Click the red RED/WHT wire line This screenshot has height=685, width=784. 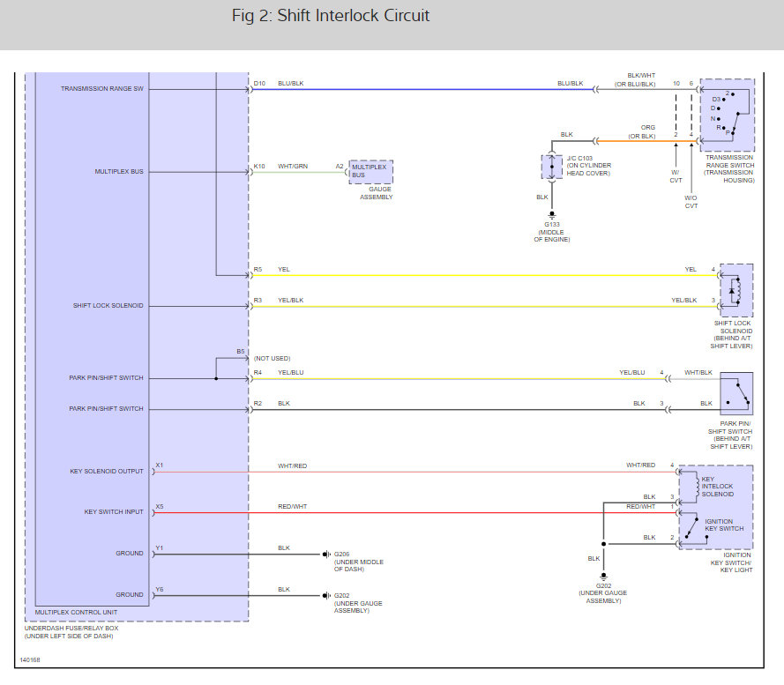click(415, 512)
